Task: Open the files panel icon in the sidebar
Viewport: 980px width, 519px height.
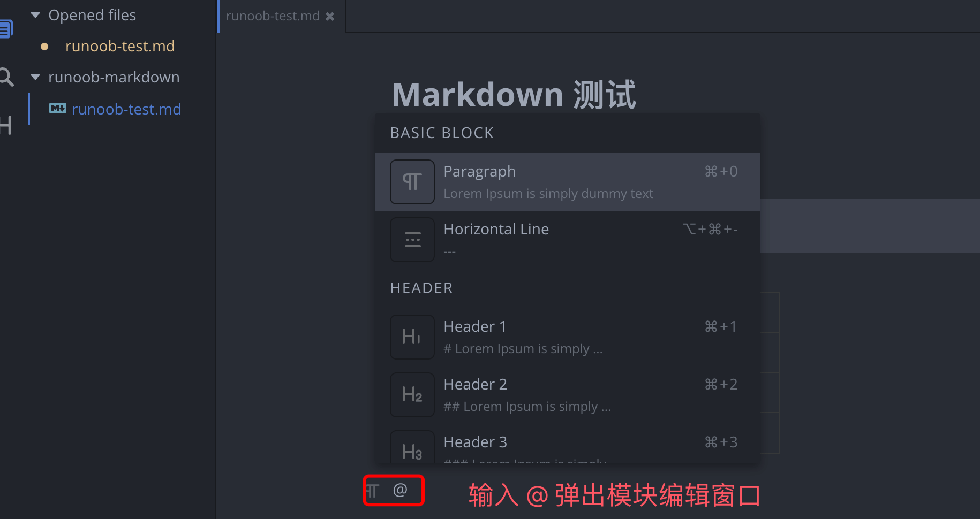Action: [x=6, y=29]
